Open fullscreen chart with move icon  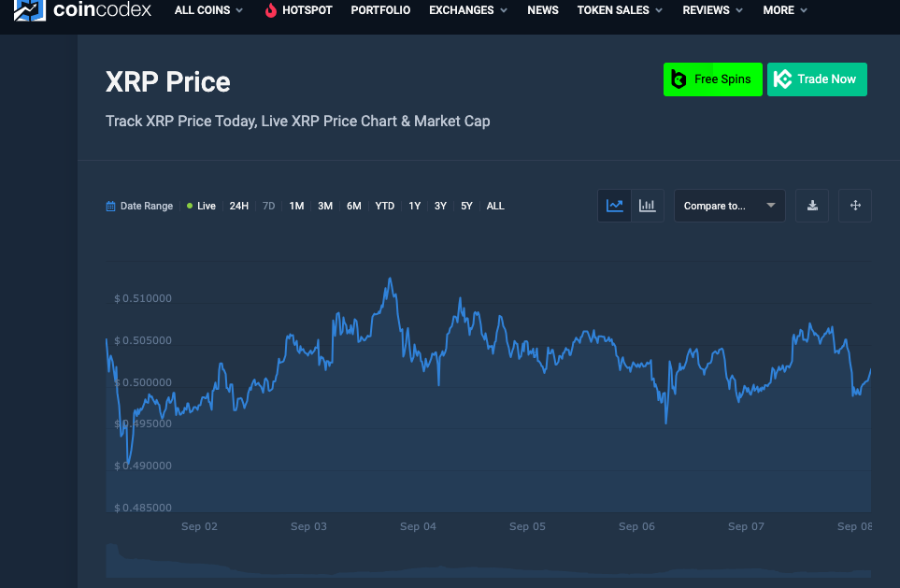[x=855, y=206]
